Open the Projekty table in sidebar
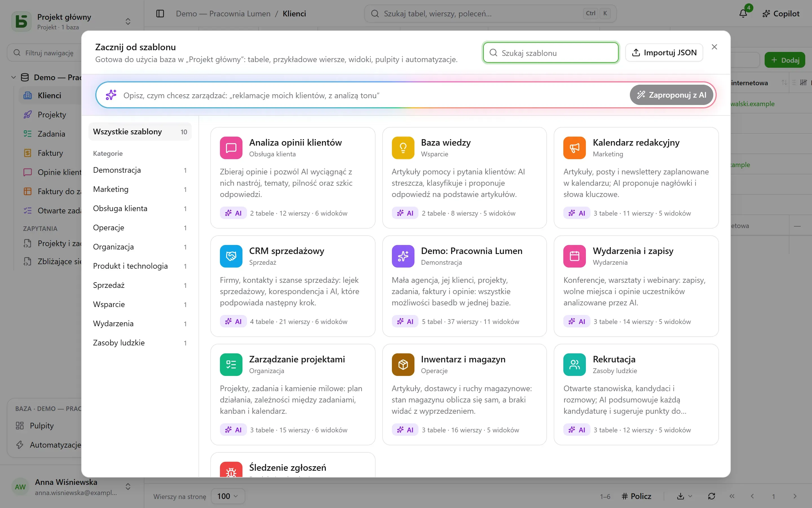 point(50,115)
